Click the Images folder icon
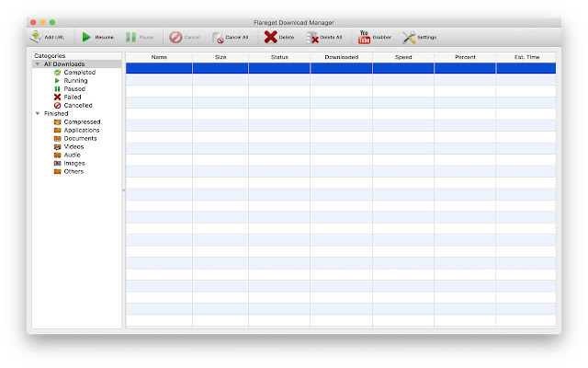588x368 pixels. click(57, 163)
